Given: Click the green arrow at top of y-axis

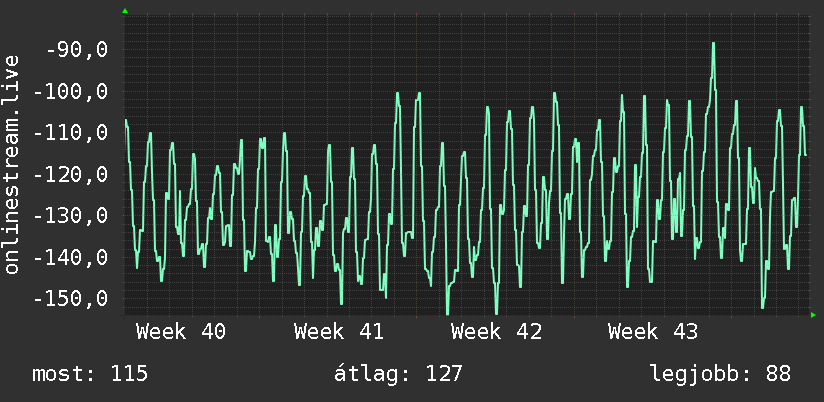Looking at the screenshot, I should [125, 11].
